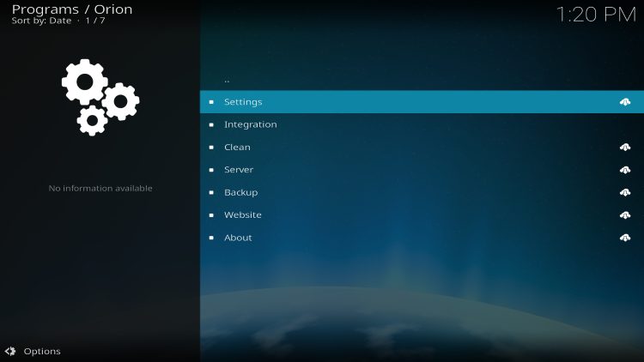The image size is (644, 362).
Task: Click the cloud icon on the Clean row
Action: pyautogui.click(x=625, y=147)
